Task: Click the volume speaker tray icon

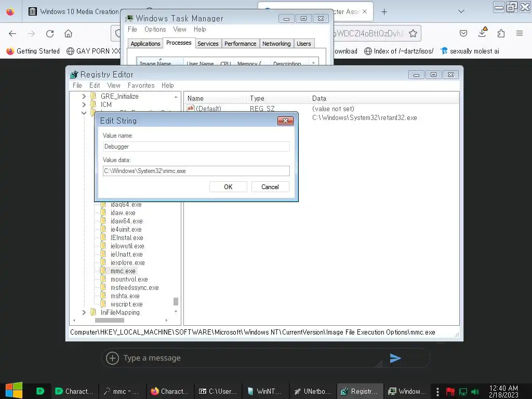Action: (x=475, y=392)
